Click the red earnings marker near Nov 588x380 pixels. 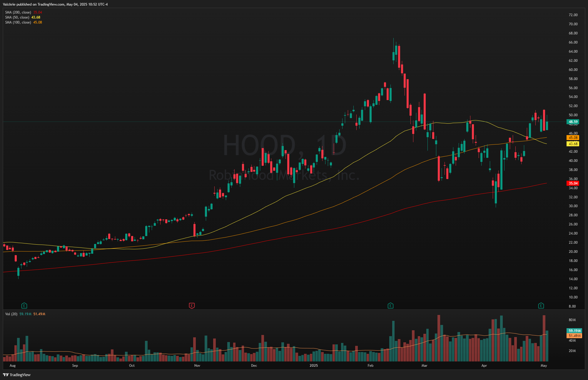(192, 306)
